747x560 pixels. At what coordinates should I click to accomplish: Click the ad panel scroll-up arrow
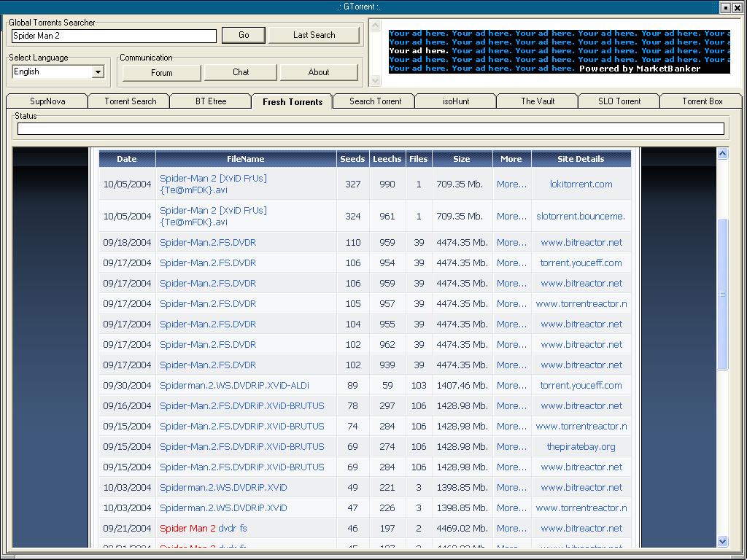pos(376,26)
